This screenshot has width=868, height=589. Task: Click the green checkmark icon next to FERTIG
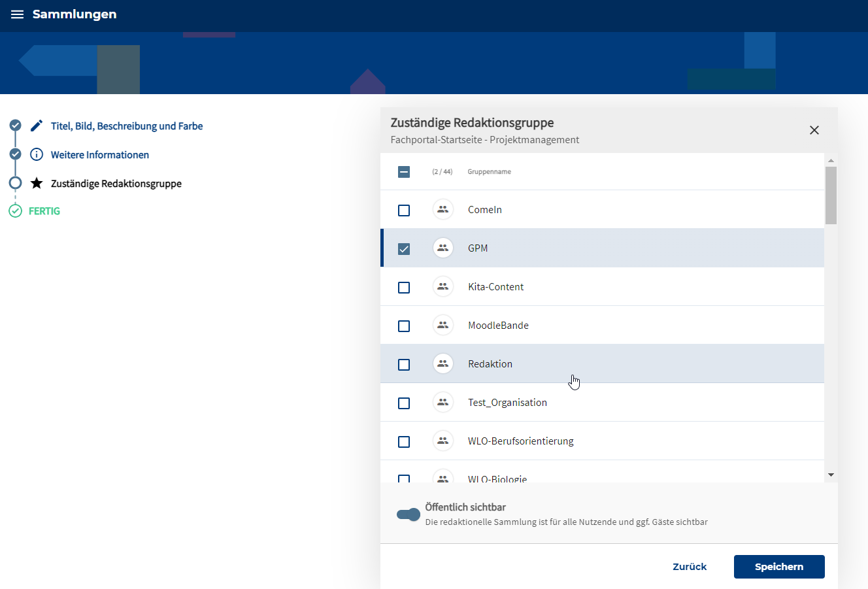15,211
